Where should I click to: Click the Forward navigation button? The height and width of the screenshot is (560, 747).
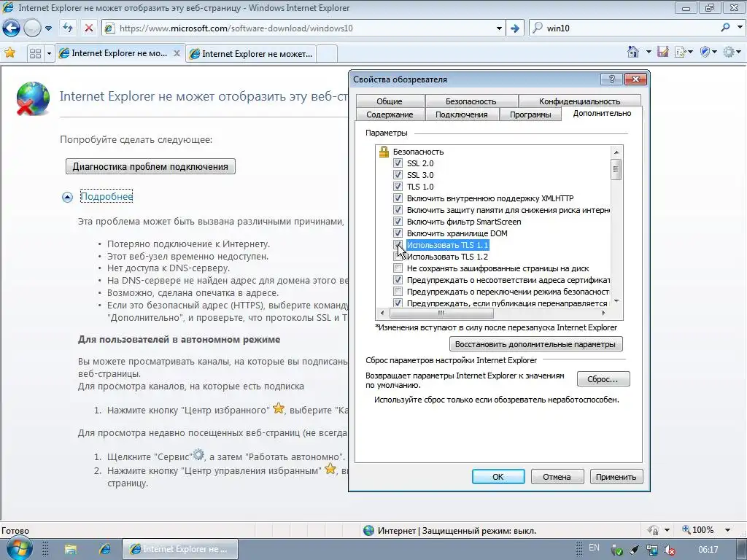pos(32,28)
